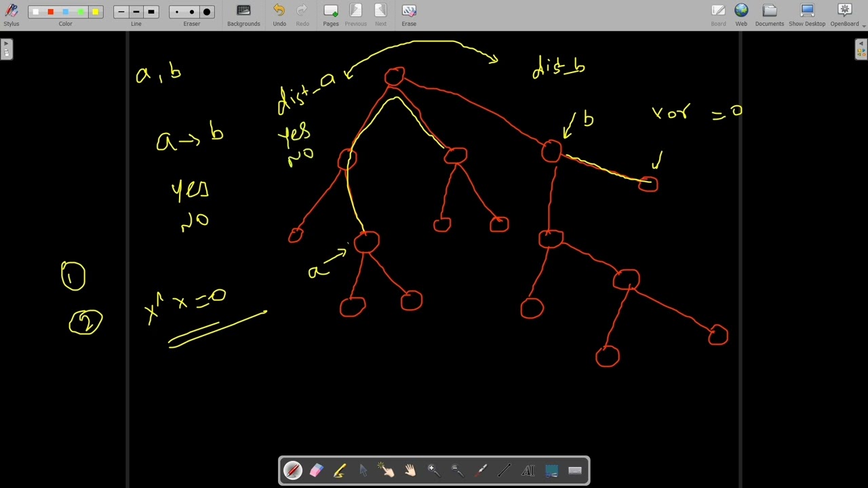The width and height of the screenshot is (868, 488).
Task: Select the Zoom out magnifier
Action: click(457, 470)
